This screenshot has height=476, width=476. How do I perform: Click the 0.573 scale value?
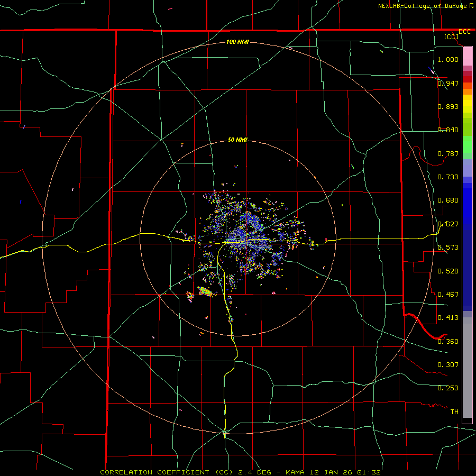coord(448,248)
